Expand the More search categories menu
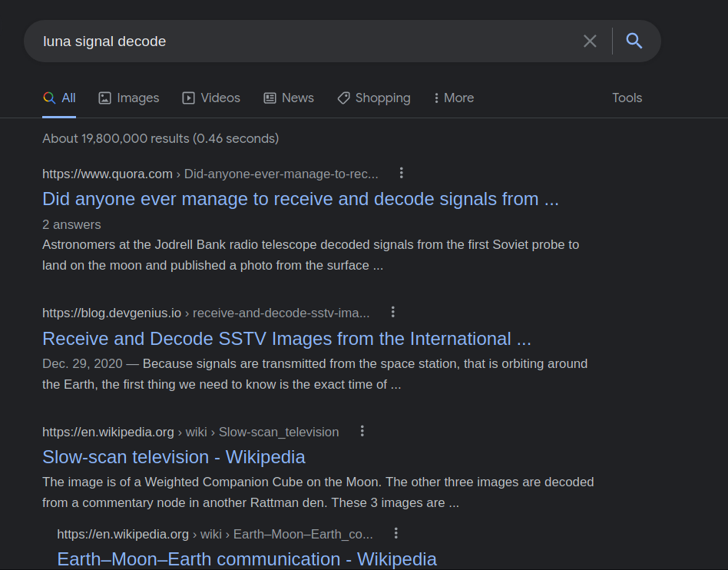The height and width of the screenshot is (570, 728). click(454, 98)
